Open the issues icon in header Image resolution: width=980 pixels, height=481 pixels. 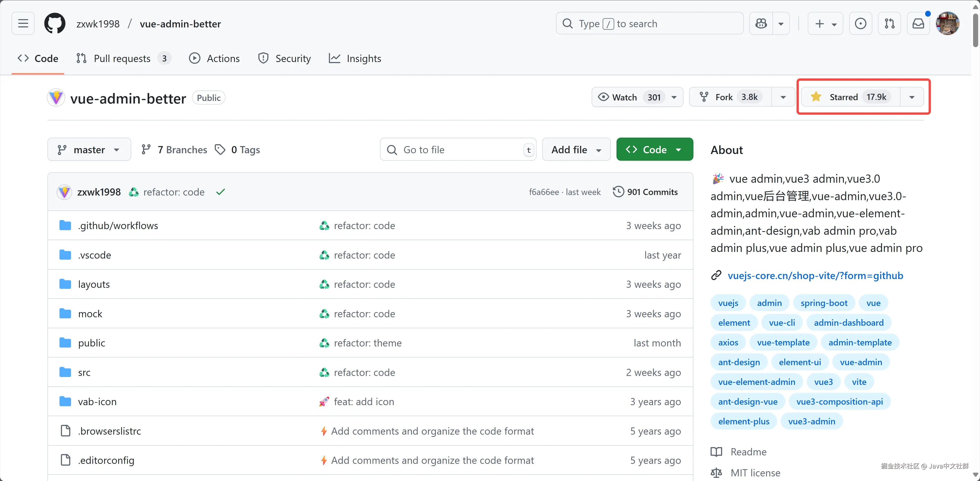tap(861, 24)
